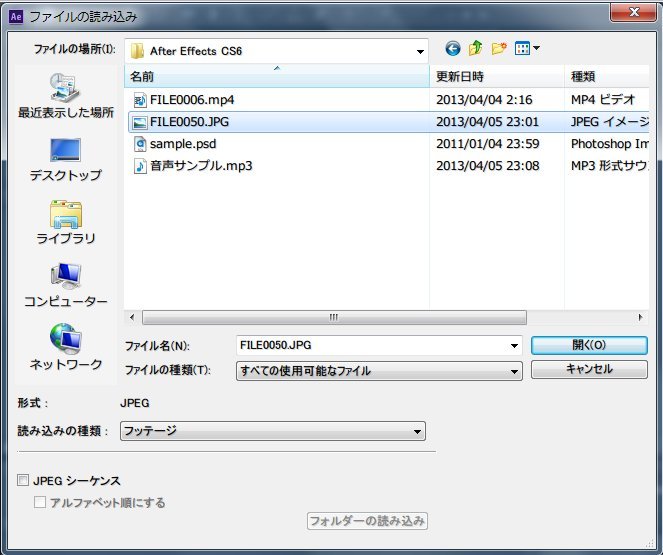Viewport: 663px width, 555px height.
Task: Click the scrollbar right arrow
Action: pyautogui.click(x=640, y=317)
